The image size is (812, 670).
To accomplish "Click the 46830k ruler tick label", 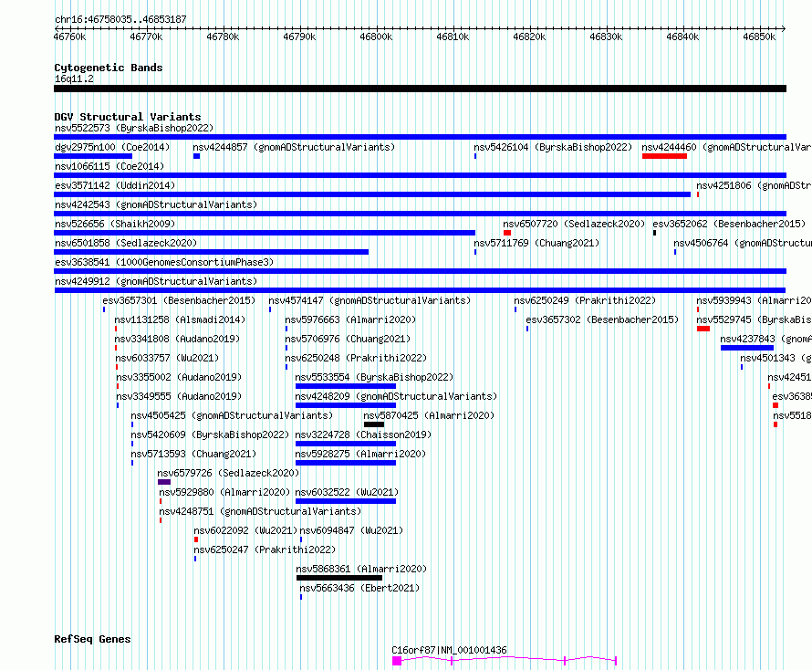I will click(607, 37).
